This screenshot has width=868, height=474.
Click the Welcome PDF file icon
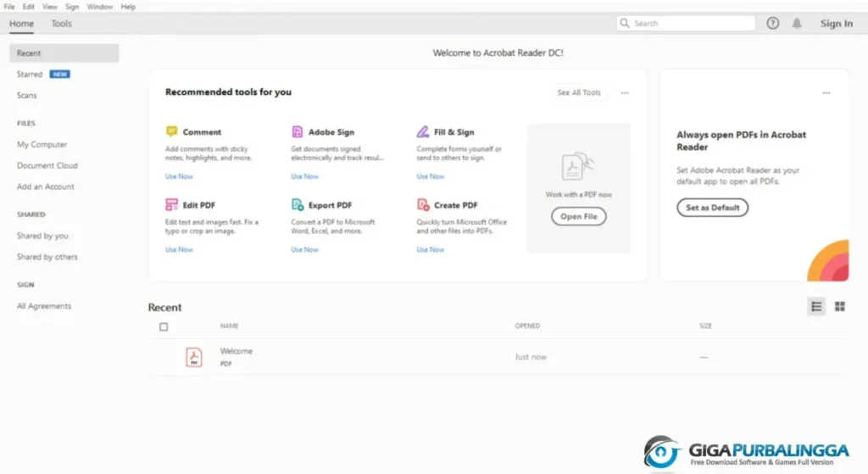pos(194,357)
